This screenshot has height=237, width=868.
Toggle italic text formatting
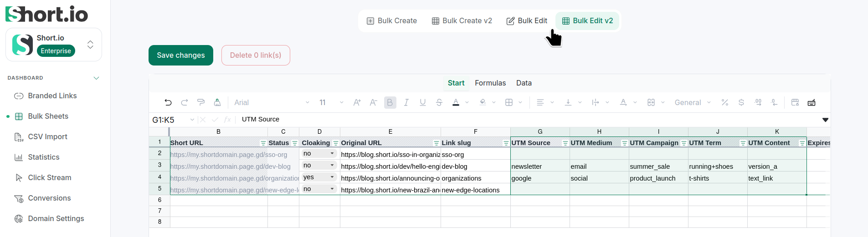point(406,102)
